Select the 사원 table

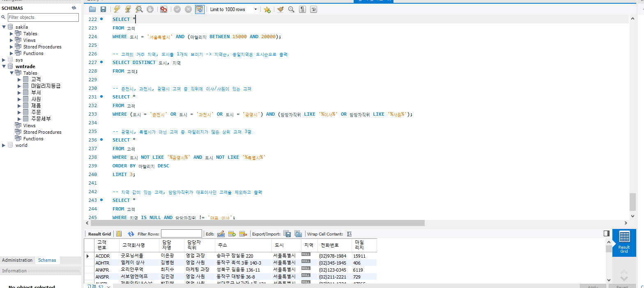(x=36, y=99)
